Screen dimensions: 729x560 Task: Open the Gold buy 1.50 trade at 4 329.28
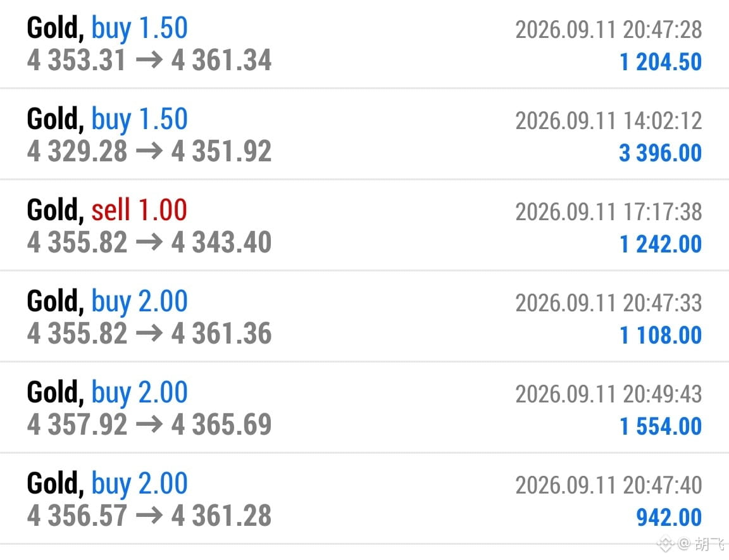364,134
